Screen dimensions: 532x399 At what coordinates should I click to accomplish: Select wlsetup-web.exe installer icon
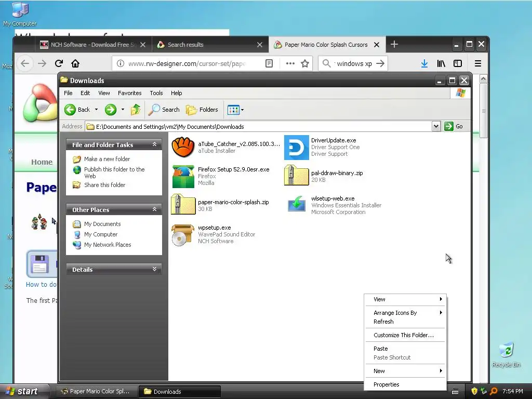click(296, 204)
